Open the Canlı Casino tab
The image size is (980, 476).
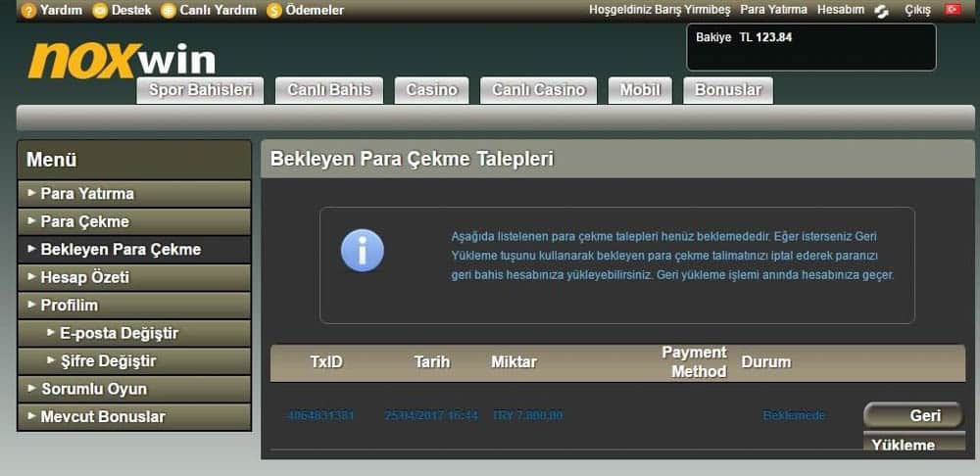pos(538,90)
